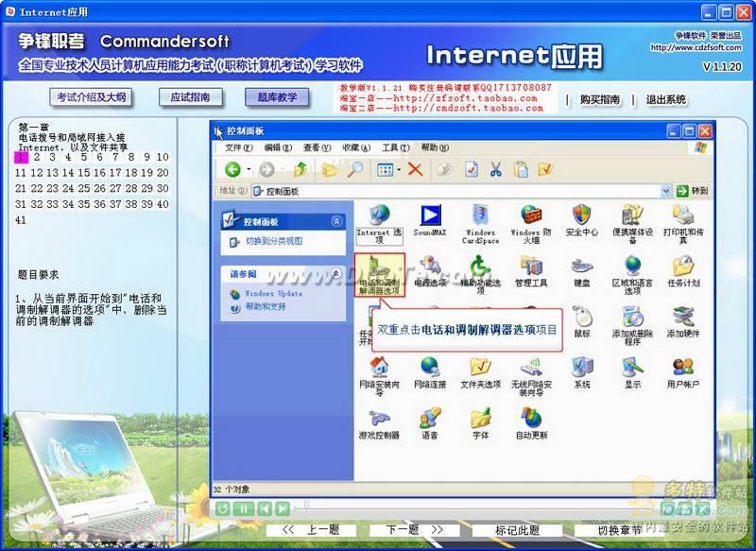Click the Folders toolbar icon
The image size is (756, 551).
330,169
